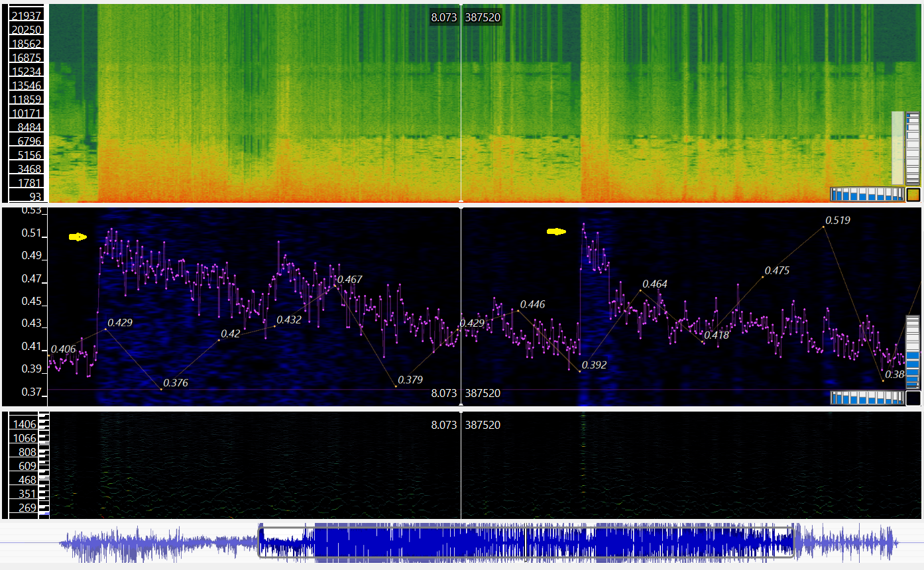Click the 1406 Hz label in the bottom pane

pos(25,424)
